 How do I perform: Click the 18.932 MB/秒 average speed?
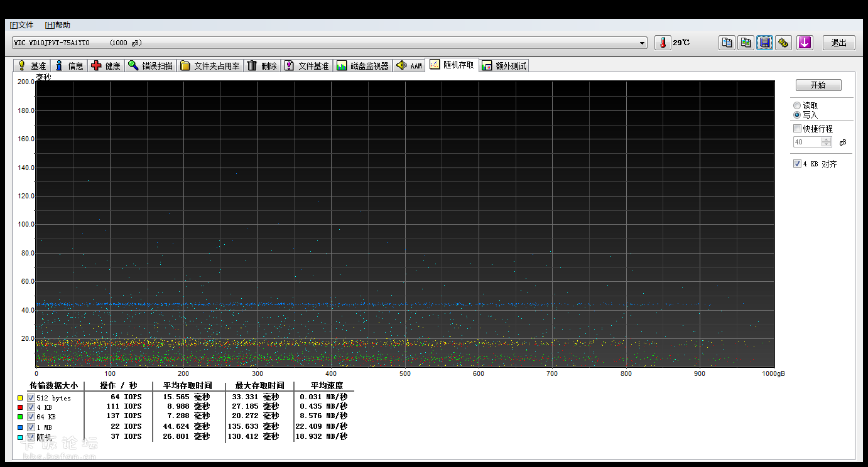point(321,436)
